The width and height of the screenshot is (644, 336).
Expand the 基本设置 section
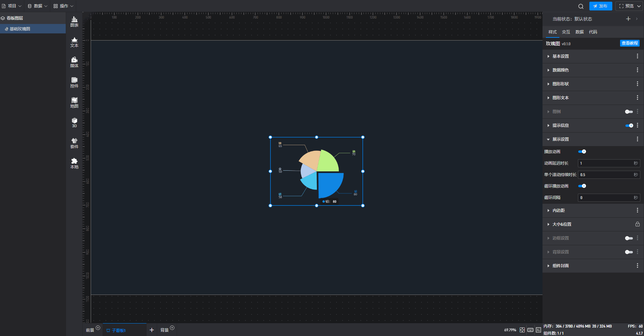pos(560,56)
